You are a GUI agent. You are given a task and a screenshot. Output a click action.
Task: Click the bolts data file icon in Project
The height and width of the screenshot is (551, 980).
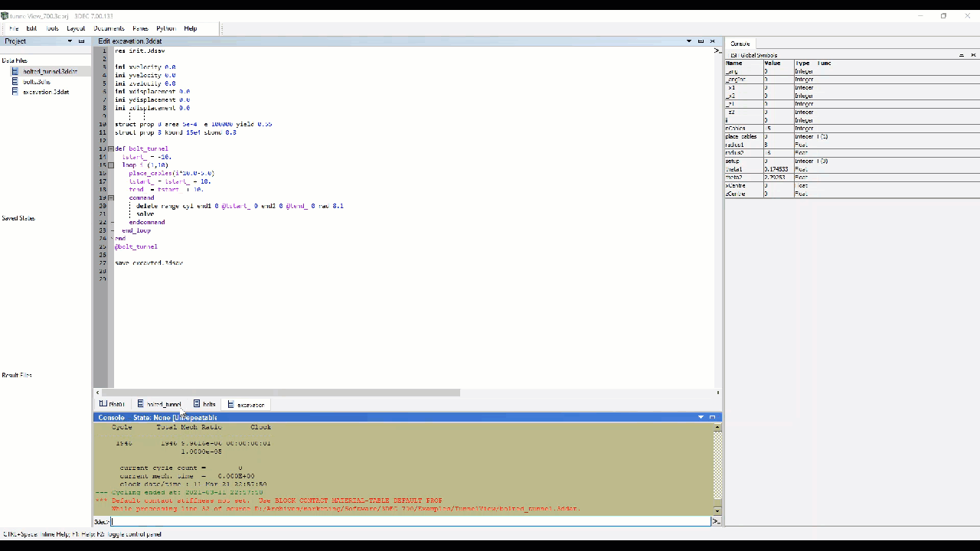click(x=15, y=82)
